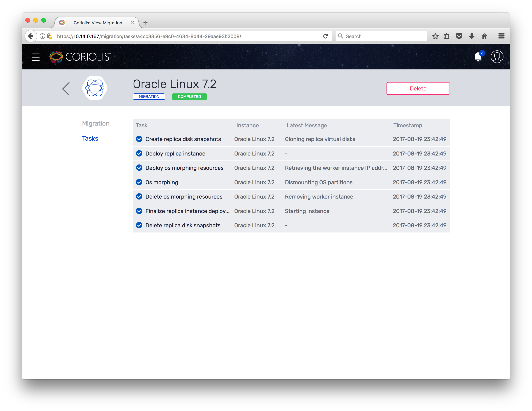Select the Tasks side tab
The width and height of the screenshot is (532, 411).
[90, 138]
